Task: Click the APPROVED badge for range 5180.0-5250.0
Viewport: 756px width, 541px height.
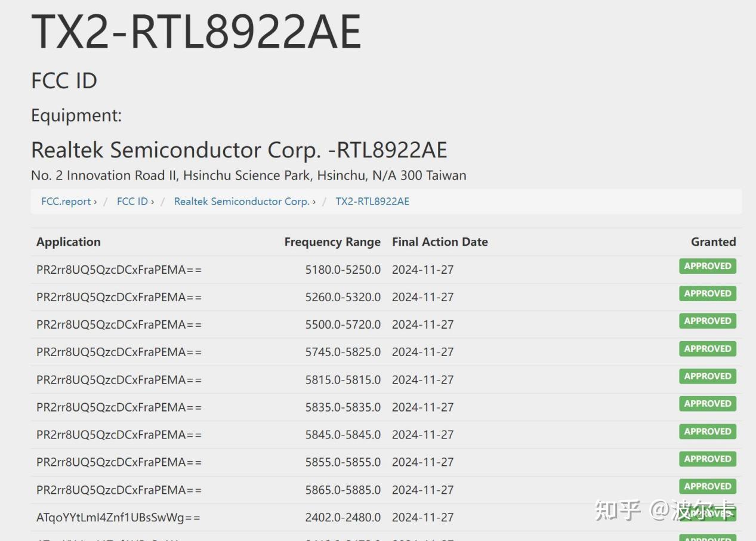Action: 707,266
